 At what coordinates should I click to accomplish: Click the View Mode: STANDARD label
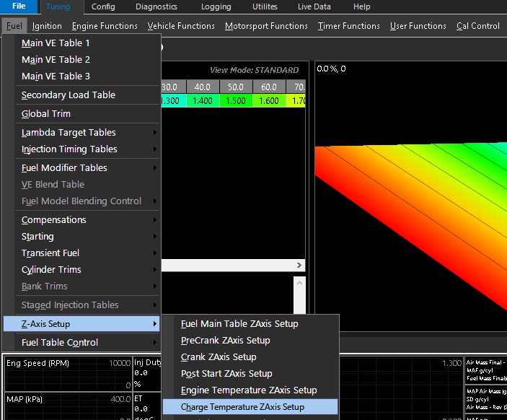coord(254,70)
